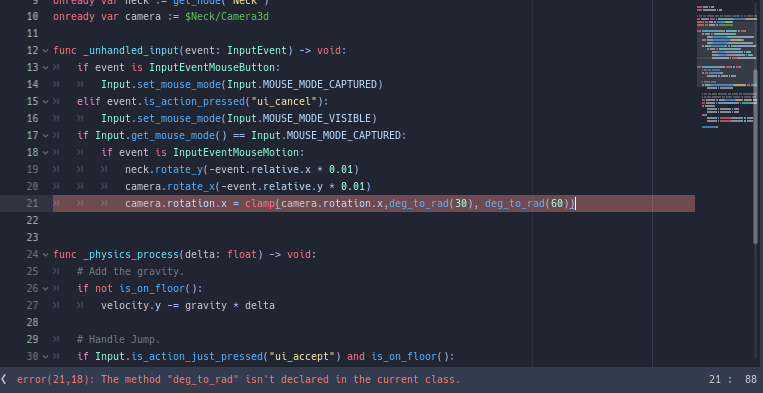Collapse the _physics_process function fold arrow
This screenshot has width=763, height=393.
pyautogui.click(x=45, y=254)
